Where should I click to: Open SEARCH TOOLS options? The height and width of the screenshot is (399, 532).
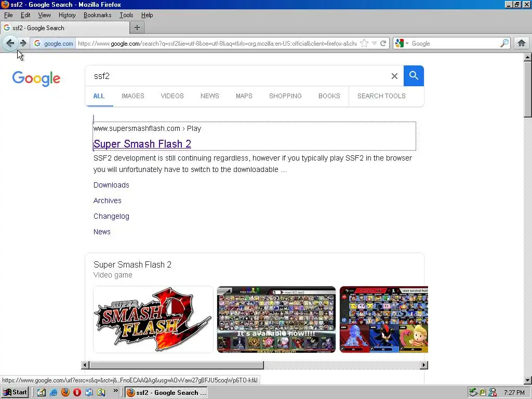[x=381, y=96]
